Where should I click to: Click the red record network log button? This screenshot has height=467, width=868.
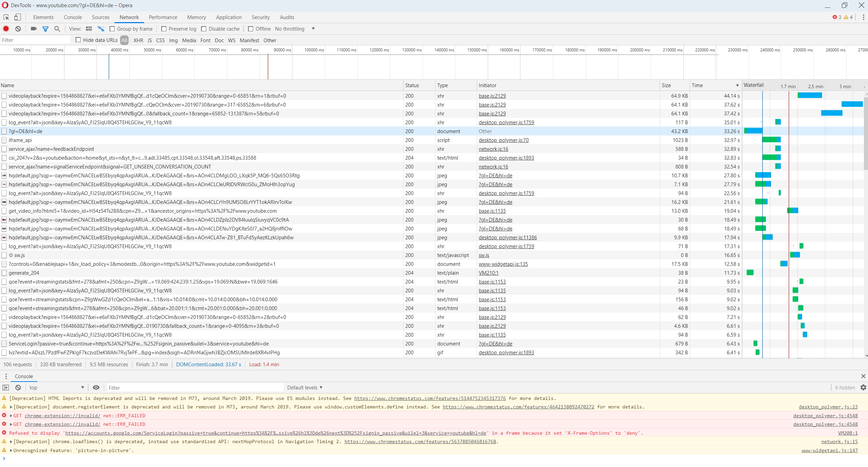pyautogui.click(x=6, y=29)
